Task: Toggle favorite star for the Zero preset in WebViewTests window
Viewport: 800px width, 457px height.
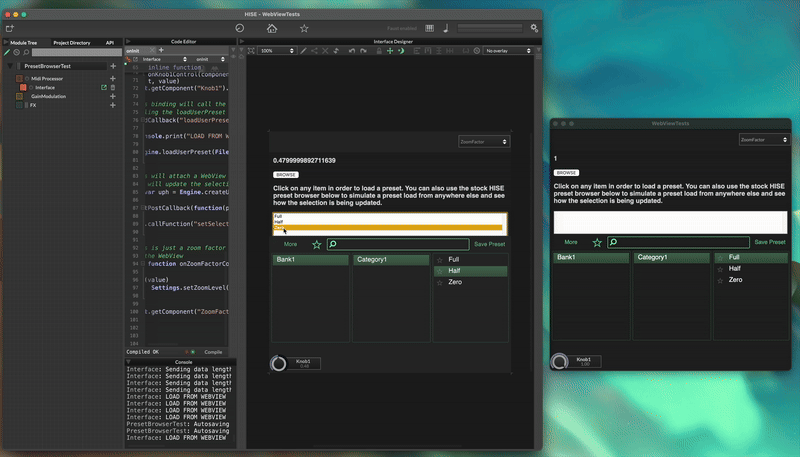Action: 720,280
